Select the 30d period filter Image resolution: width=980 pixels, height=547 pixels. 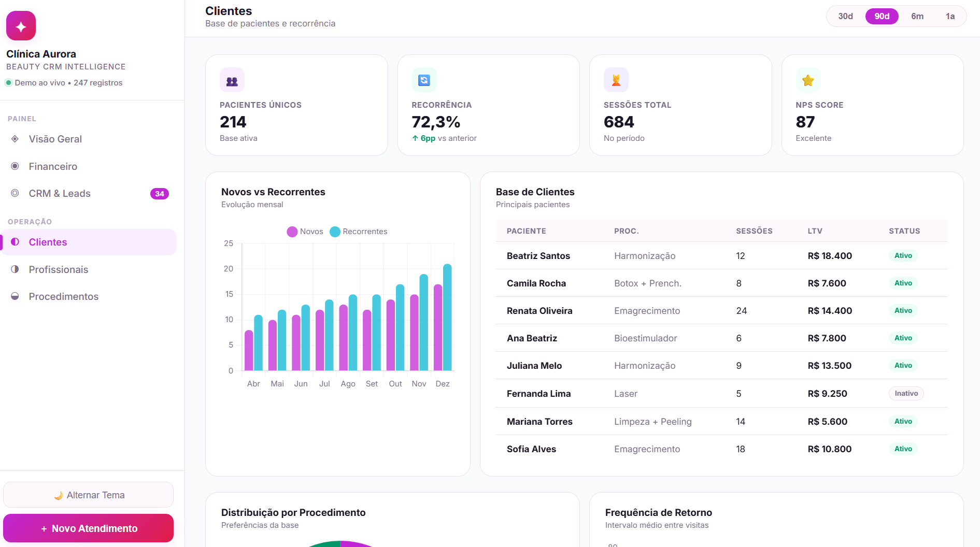pyautogui.click(x=845, y=16)
